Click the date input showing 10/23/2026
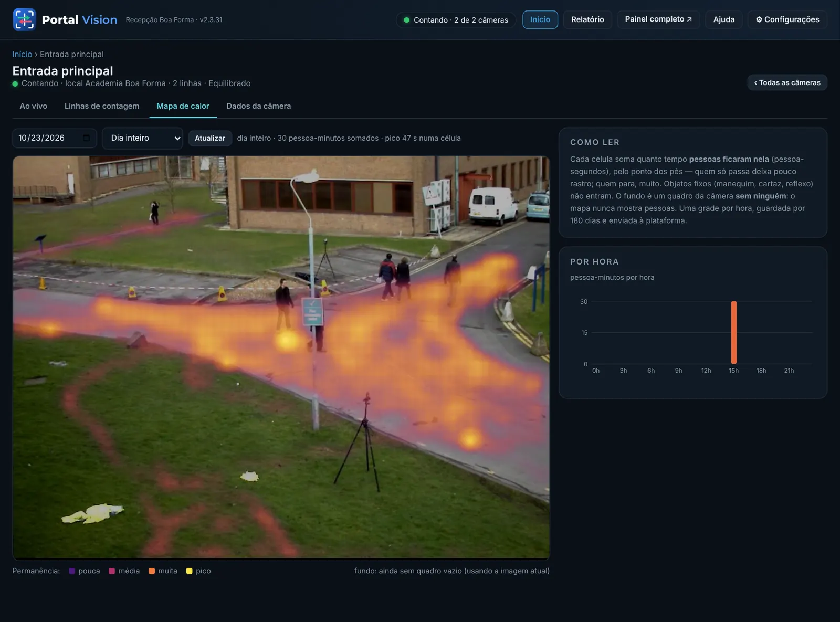 click(55, 138)
